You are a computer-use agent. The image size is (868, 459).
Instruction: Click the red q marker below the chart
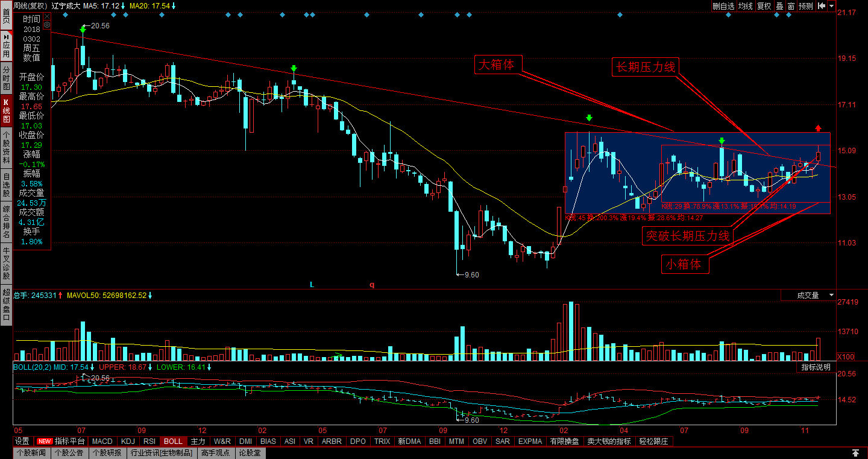[372, 284]
